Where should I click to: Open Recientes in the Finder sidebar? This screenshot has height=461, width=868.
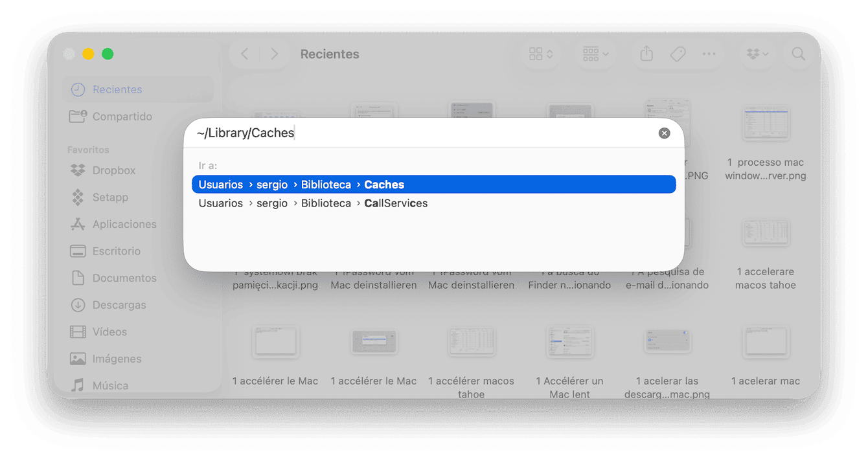coord(138,89)
